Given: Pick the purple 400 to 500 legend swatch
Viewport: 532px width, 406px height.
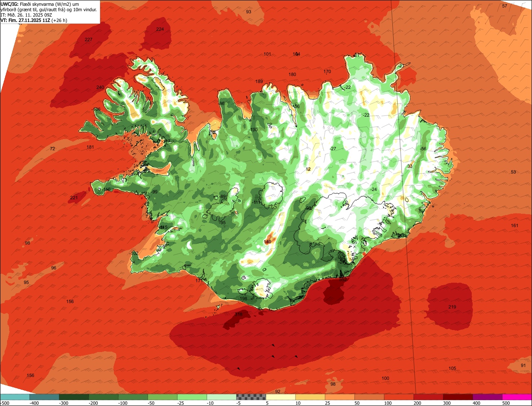Looking at the screenshot, I should pyautogui.click(x=488, y=397).
